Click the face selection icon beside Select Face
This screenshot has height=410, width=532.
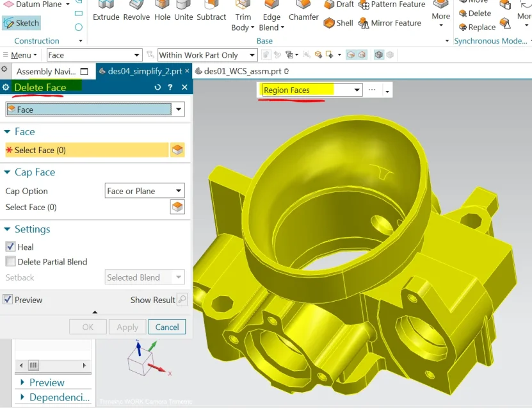[x=177, y=150]
